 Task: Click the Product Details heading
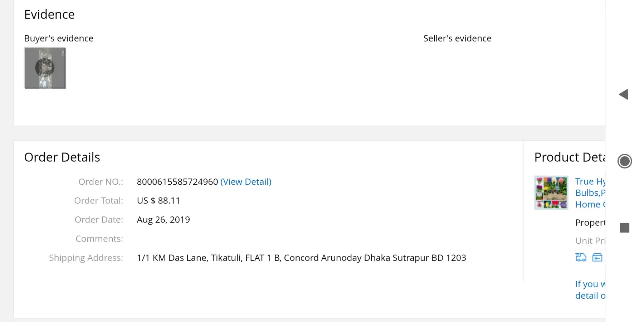coord(569,157)
